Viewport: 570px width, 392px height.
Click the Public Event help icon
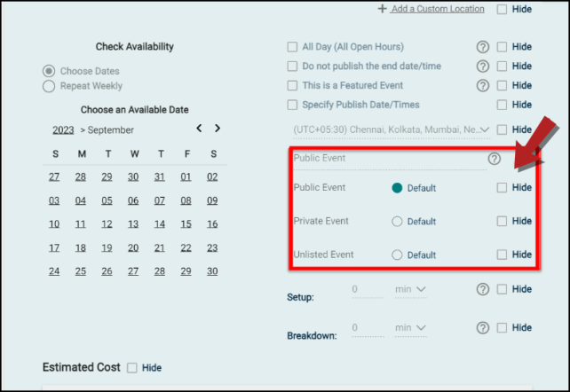pyautogui.click(x=494, y=159)
